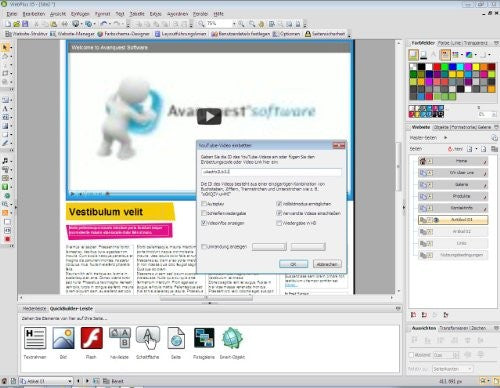Uncheck the Videoinfos anzeigen checkbox
This screenshot has height=388, width=500.
tap(204, 223)
